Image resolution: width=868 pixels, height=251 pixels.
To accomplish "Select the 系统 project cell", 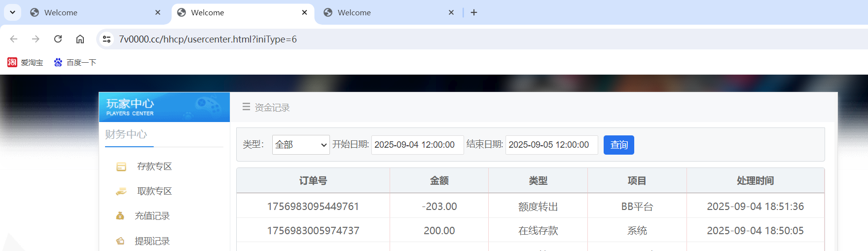I will (637, 231).
